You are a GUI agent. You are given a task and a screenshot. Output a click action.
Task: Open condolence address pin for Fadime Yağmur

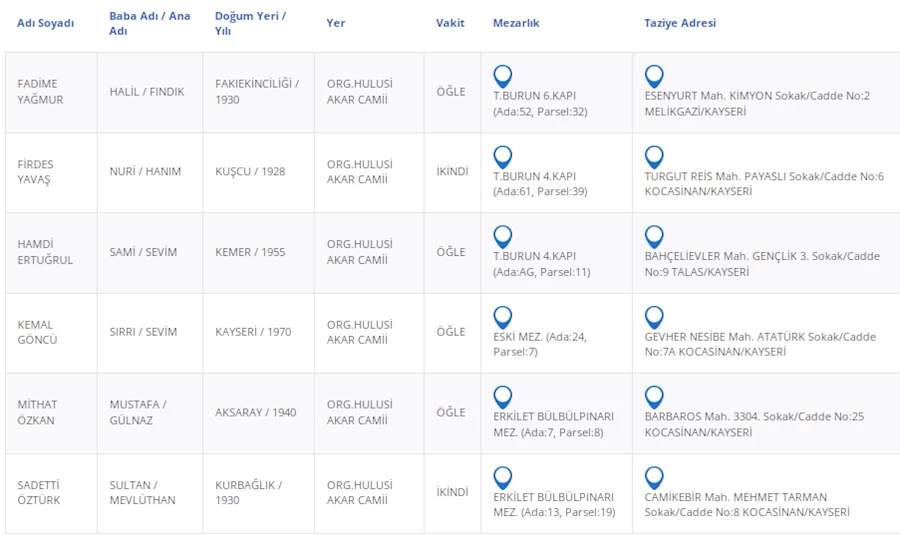pyautogui.click(x=654, y=76)
